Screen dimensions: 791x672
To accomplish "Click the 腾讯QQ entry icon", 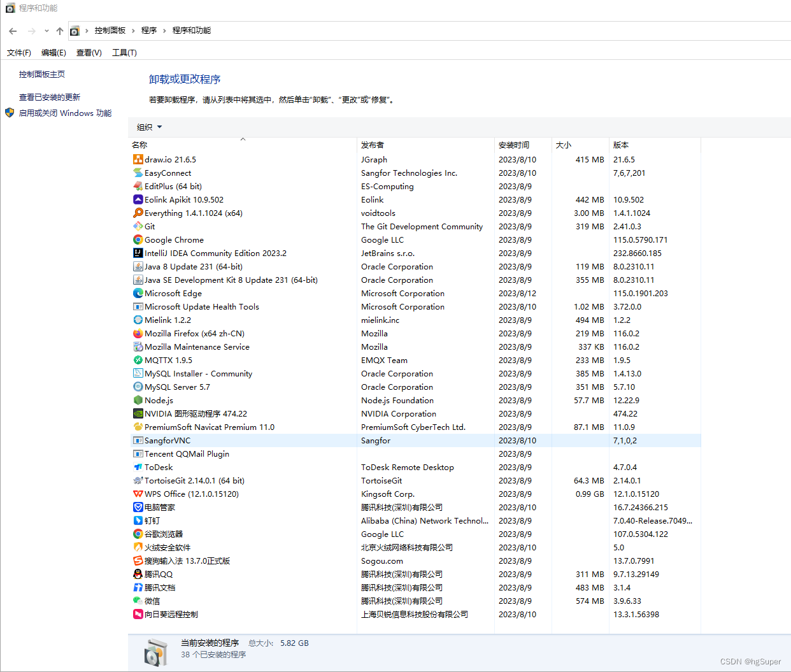I will point(137,574).
